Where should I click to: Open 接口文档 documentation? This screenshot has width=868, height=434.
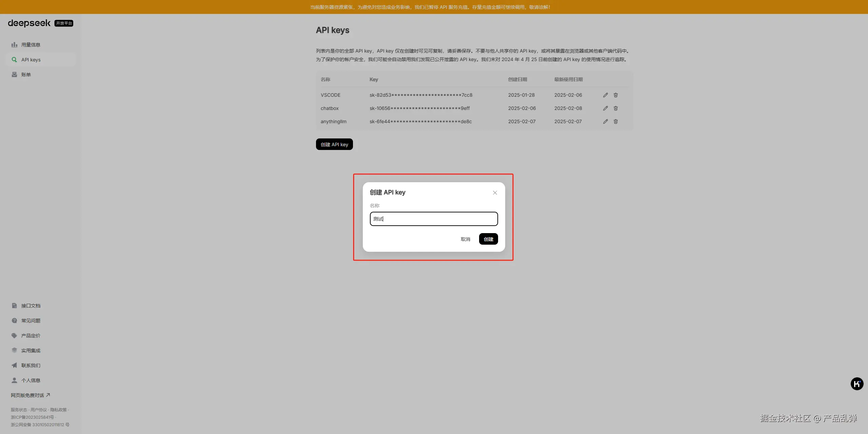[31, 306]
